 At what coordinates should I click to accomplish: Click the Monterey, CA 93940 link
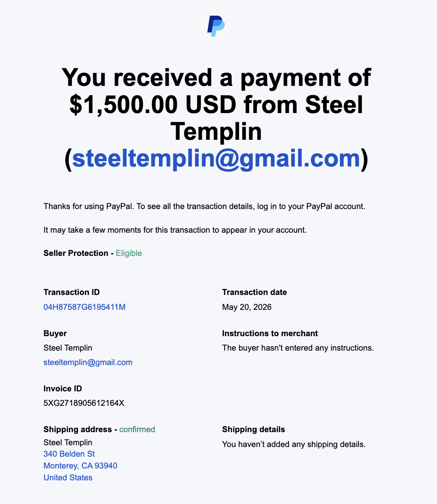coord(80,466)
